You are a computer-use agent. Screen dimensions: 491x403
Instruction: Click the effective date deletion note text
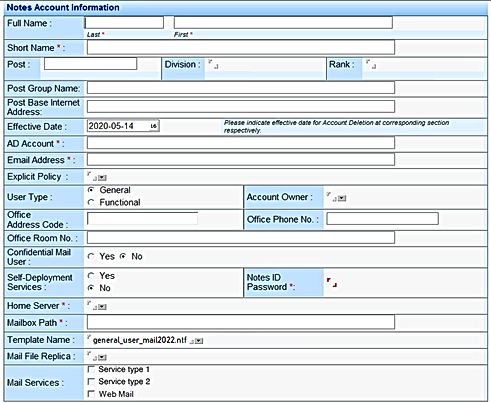[336, 126]
